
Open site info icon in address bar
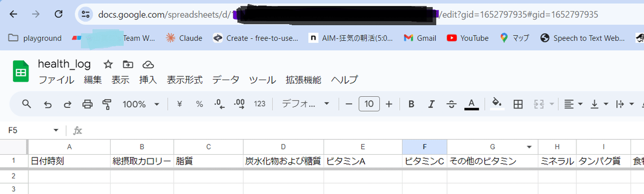pyautogui.click(x=85, y=15)
